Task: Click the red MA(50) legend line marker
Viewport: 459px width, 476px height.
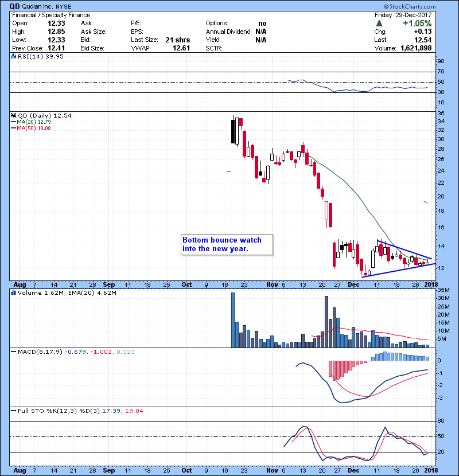Action: click(13, 128)
